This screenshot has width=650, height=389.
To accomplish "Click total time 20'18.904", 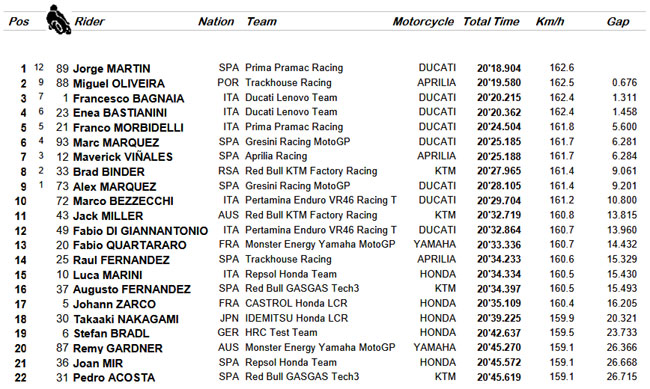I will [x=499, y=68].
